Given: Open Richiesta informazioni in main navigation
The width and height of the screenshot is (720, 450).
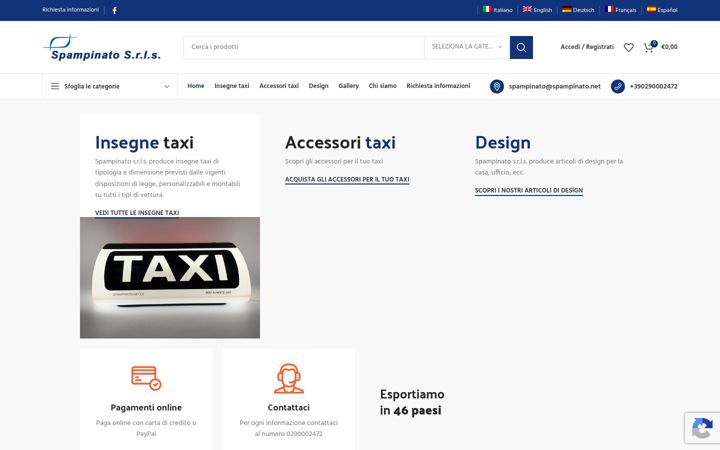Looking at the screenshot, I should [438, 86].
